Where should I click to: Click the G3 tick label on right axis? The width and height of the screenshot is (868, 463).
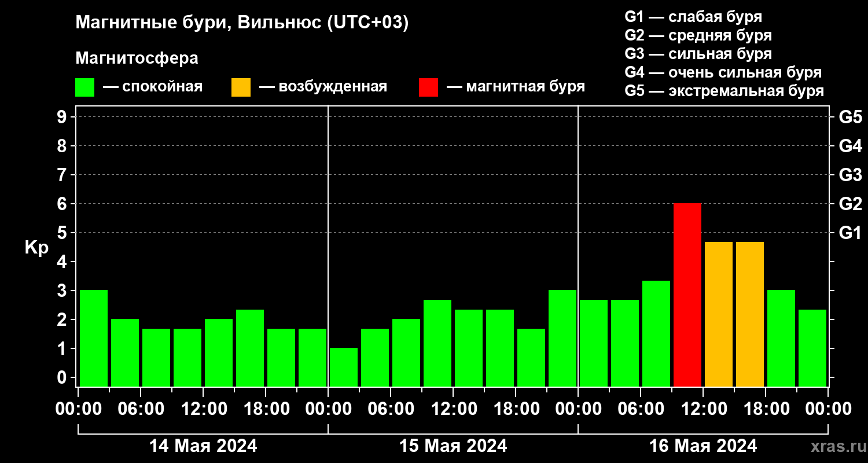(x=850, y=175)
